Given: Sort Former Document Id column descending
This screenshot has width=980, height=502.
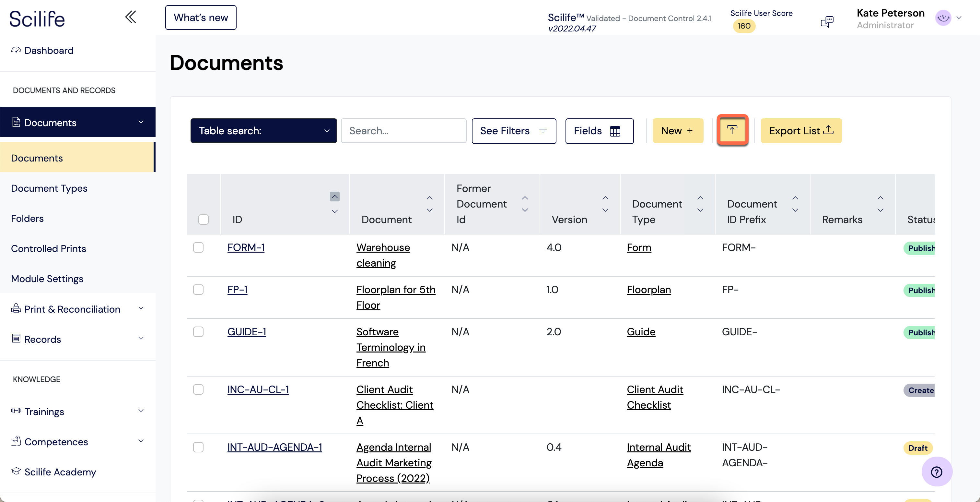Looking at the screenshot, I should pos(525,210).
